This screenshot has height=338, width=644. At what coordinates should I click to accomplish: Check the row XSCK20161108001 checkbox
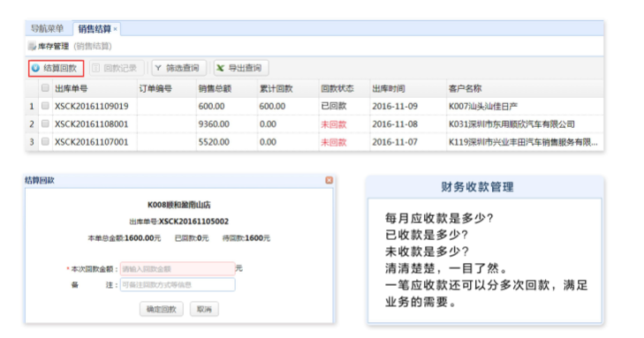coord(45,124)
